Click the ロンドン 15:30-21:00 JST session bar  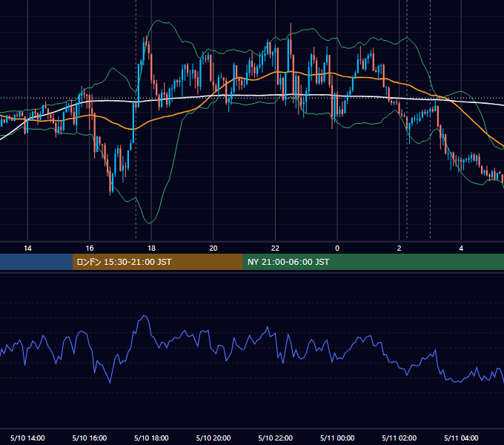click(157, 262)
